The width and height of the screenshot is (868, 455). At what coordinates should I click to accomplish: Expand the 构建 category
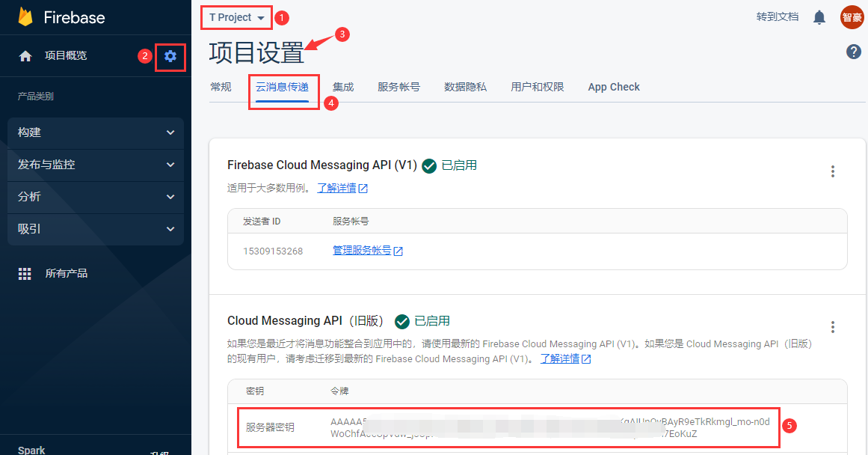click(x=96, y=132)
